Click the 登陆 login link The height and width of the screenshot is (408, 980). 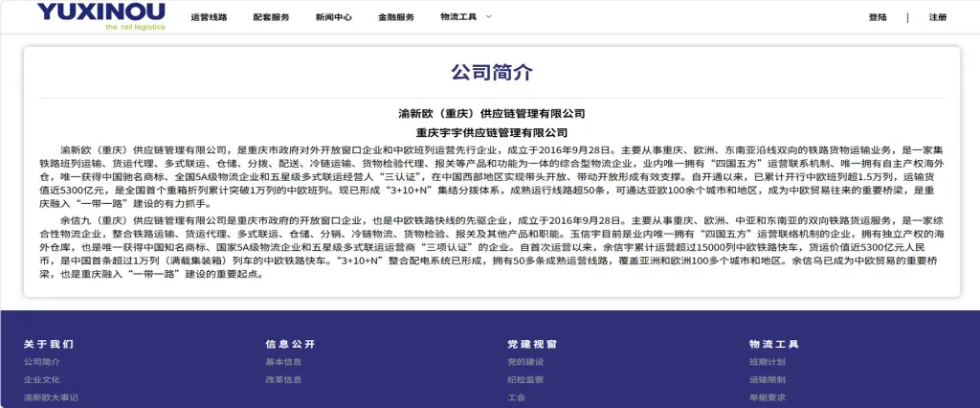click(x=878, y=17)
